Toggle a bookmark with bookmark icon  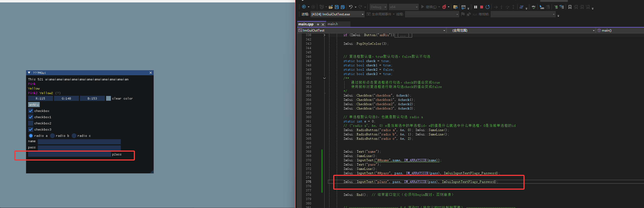point(570,7)
